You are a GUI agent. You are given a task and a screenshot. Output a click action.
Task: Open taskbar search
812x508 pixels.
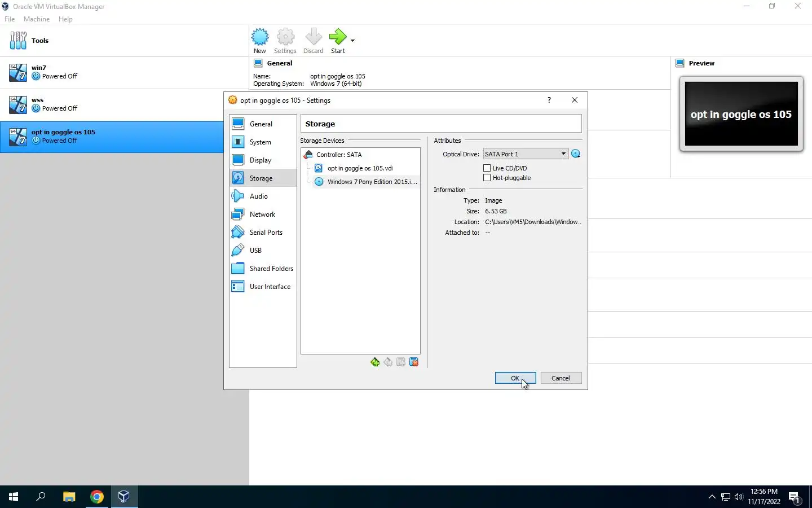point(41,497)
